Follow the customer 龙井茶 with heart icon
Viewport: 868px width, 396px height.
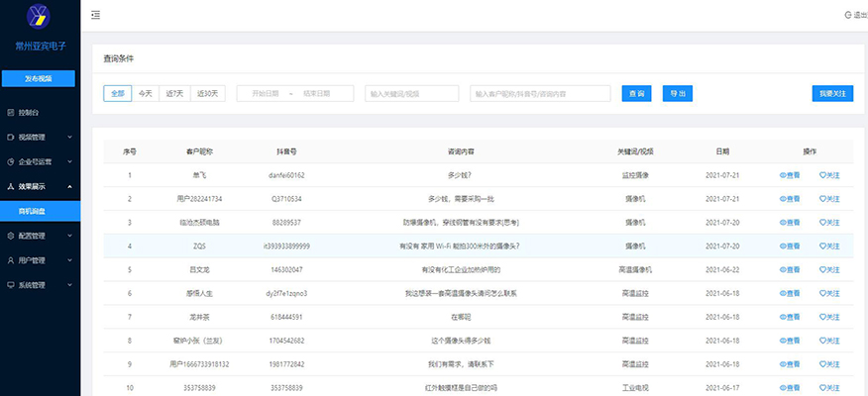click(x=829, y=317)
